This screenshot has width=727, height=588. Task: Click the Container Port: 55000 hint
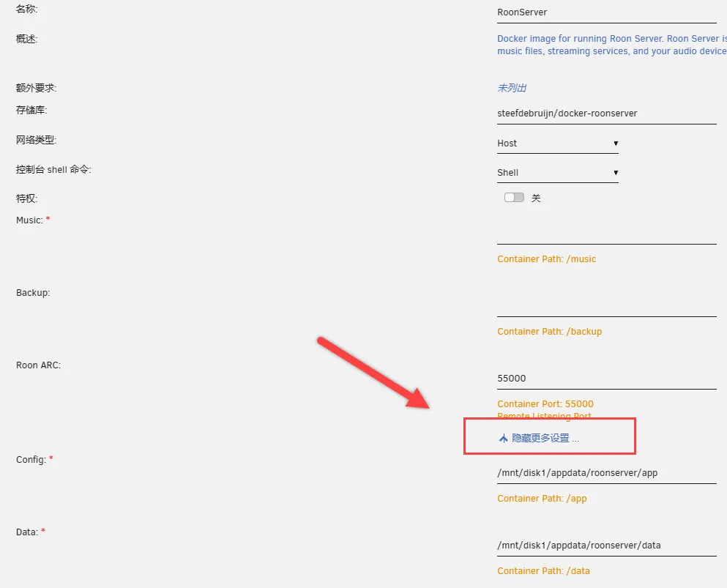pos(545,404)
